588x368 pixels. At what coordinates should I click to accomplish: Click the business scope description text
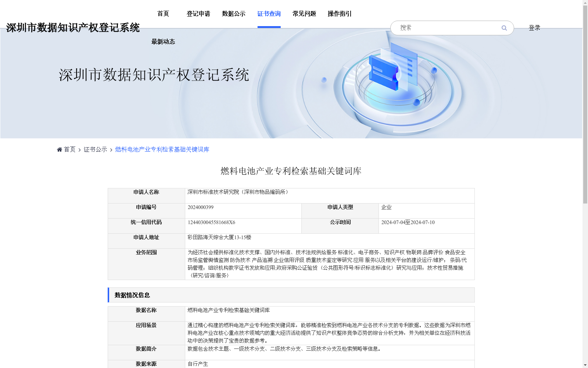327,264
